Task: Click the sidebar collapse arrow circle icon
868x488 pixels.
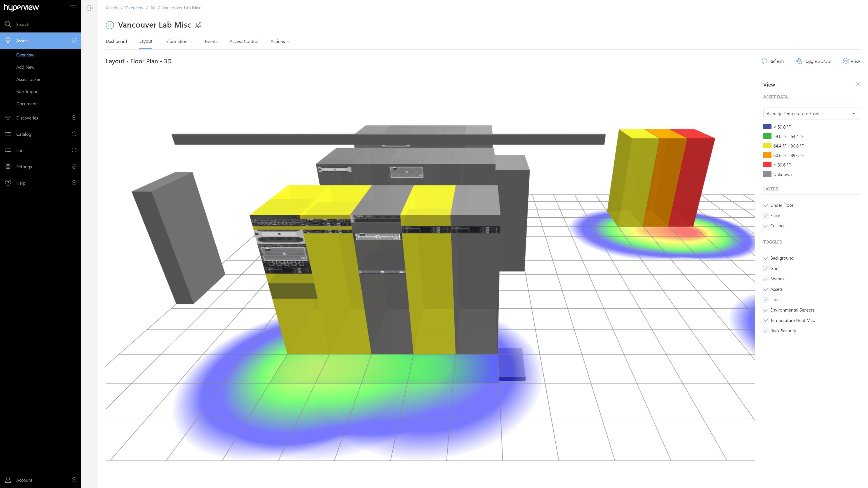Action: coord(90,8)
